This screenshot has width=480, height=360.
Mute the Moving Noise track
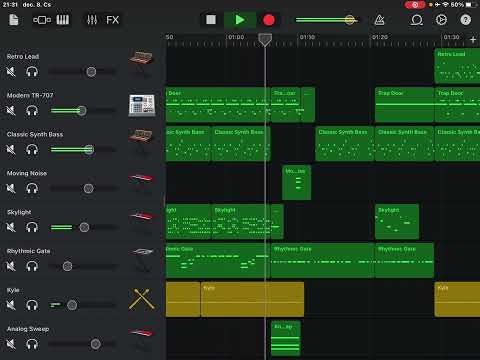pos(11,189)
